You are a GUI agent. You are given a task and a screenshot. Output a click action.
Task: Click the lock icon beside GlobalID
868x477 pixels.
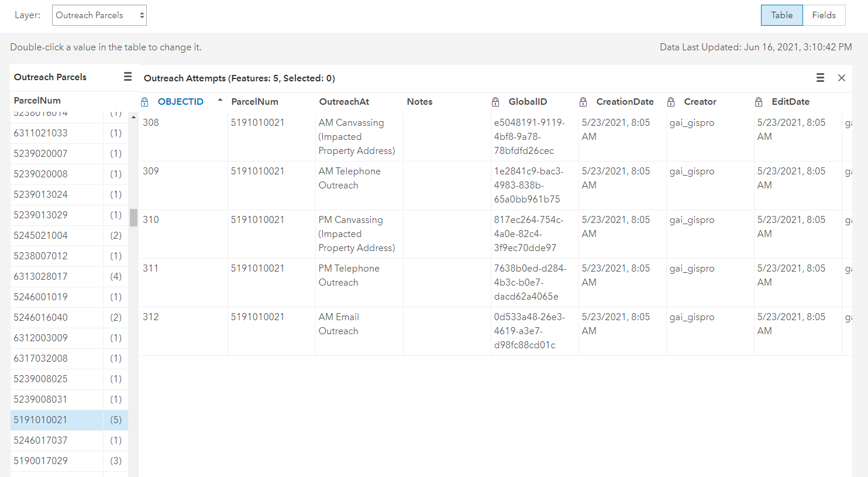pyautogui.click(x=495, y=102)
